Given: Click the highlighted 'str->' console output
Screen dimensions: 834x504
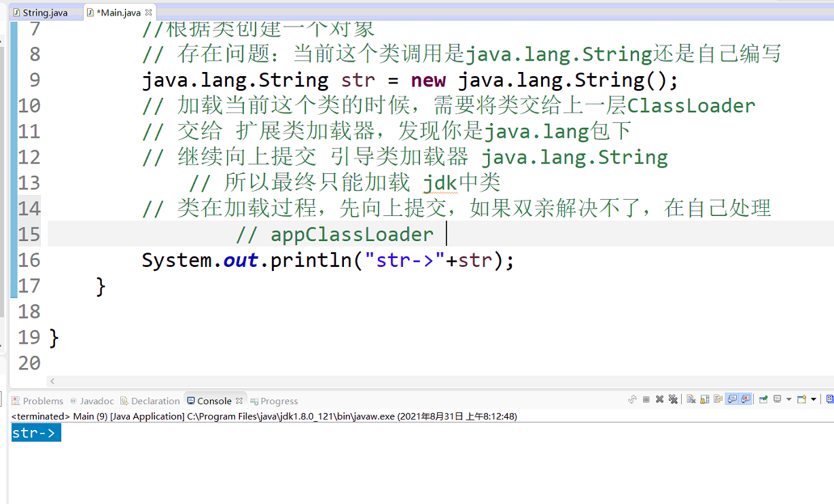Looking at the screenshot, I should click(35, 433).
